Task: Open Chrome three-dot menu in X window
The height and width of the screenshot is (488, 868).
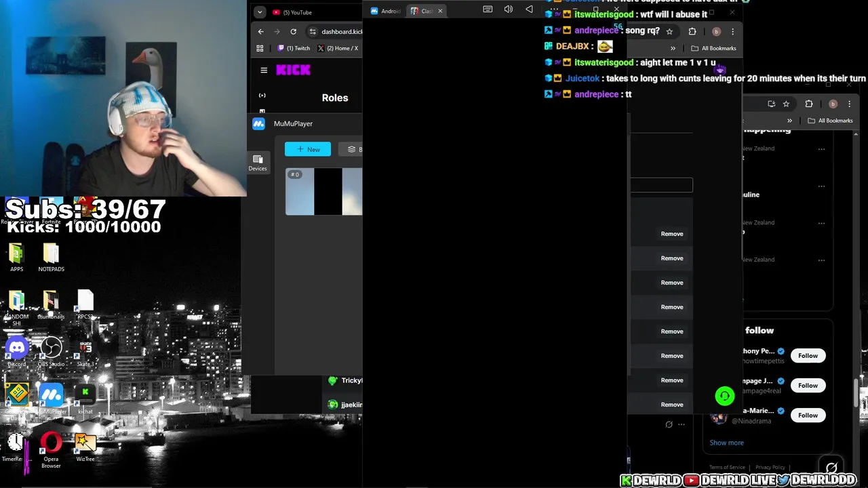Action: pos(849,104)
